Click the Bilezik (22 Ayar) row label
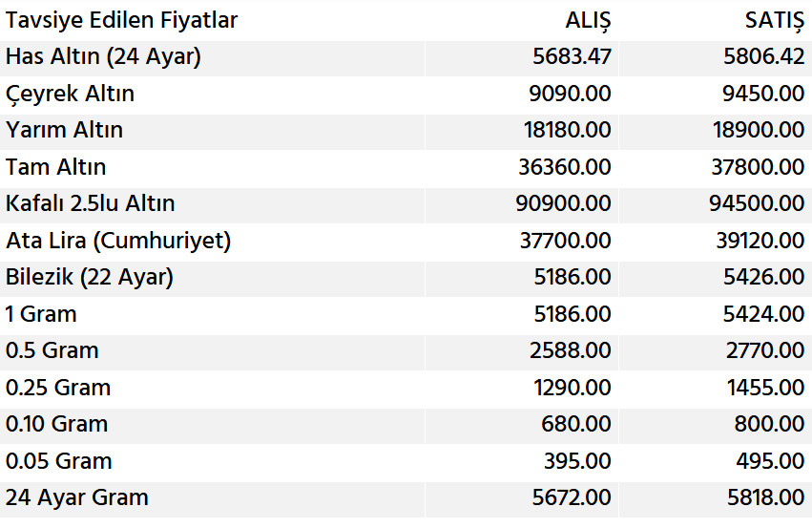This screenshot has width=812, height=528. (89, 277)
